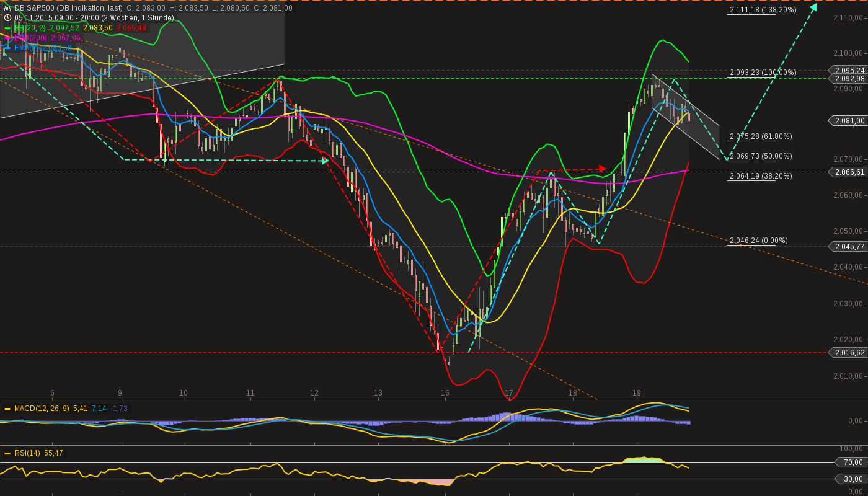Click the candlestick chart-type icon beside DB S&P500

coord(8,8)
